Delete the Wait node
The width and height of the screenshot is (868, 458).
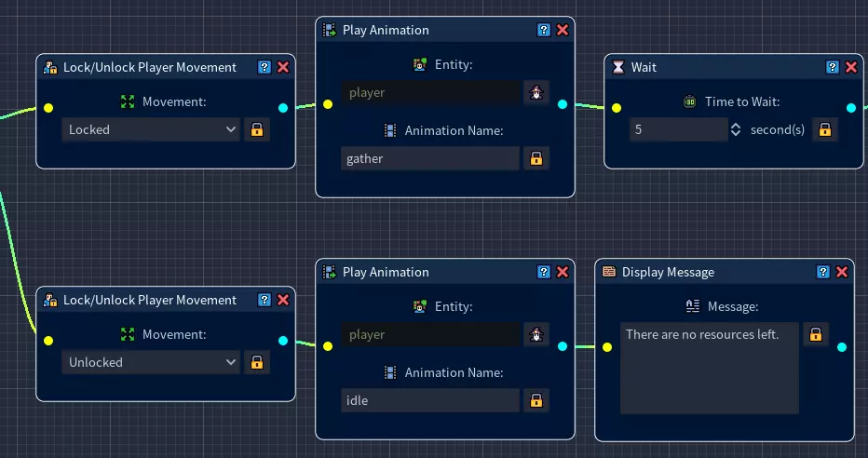click(x=851, y=67)
